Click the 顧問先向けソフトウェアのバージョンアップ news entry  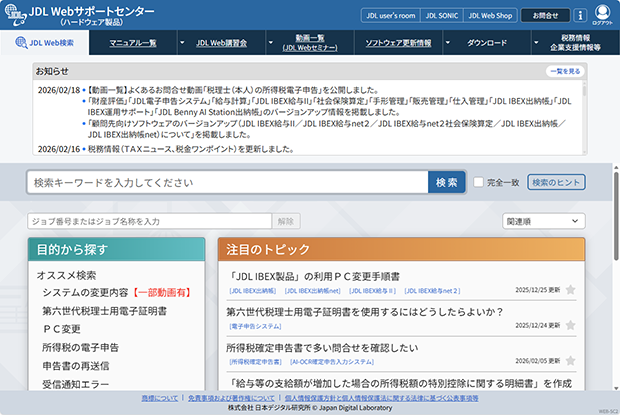[327, 129]
